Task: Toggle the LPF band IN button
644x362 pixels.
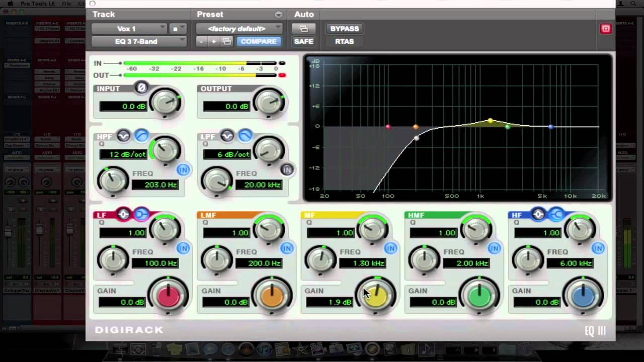Action: [x=287, y=170]
